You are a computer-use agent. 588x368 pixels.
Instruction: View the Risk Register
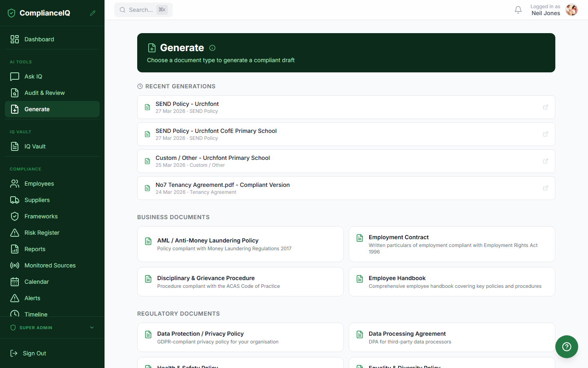[43, 233]
